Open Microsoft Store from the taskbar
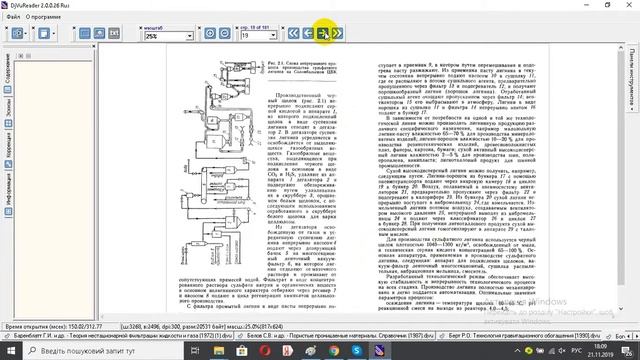This screenshot has height=360, width=640. (x=242, y=351)
